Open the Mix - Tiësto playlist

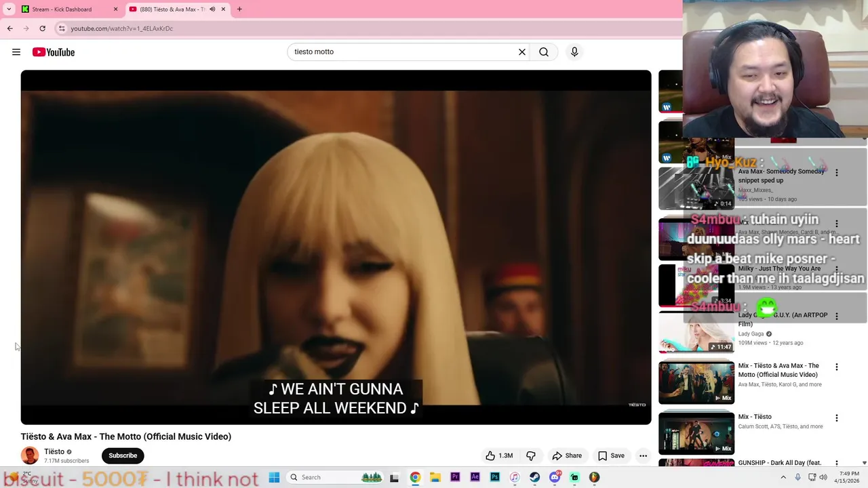point(755,417)
